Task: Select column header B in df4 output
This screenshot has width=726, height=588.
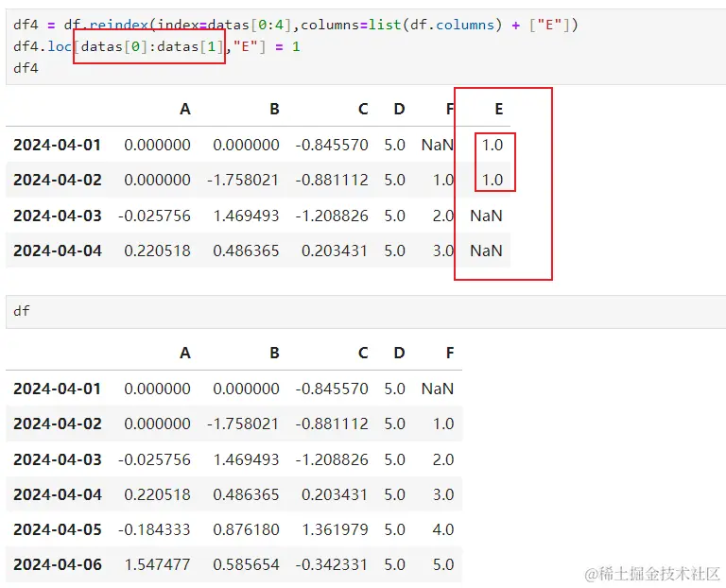Action: 274,110
